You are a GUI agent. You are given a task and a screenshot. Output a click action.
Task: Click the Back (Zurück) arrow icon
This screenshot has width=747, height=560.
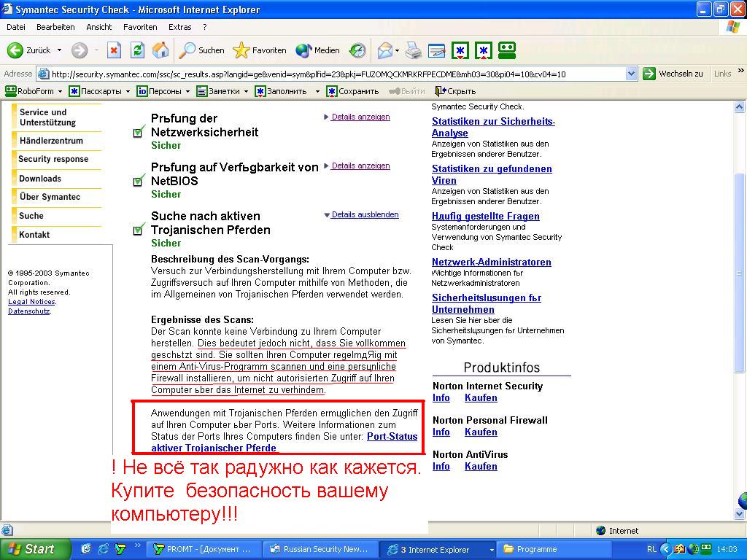click(x=15, y=50)
